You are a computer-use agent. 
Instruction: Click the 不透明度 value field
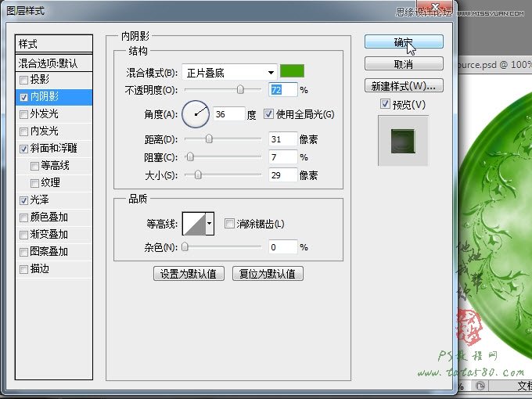point(283,90)
